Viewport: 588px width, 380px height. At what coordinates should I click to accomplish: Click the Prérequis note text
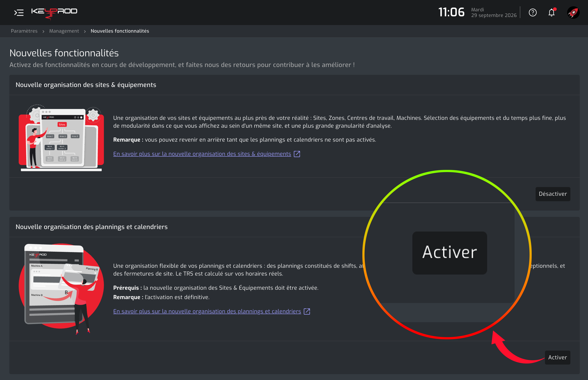(x=216, y=288)
